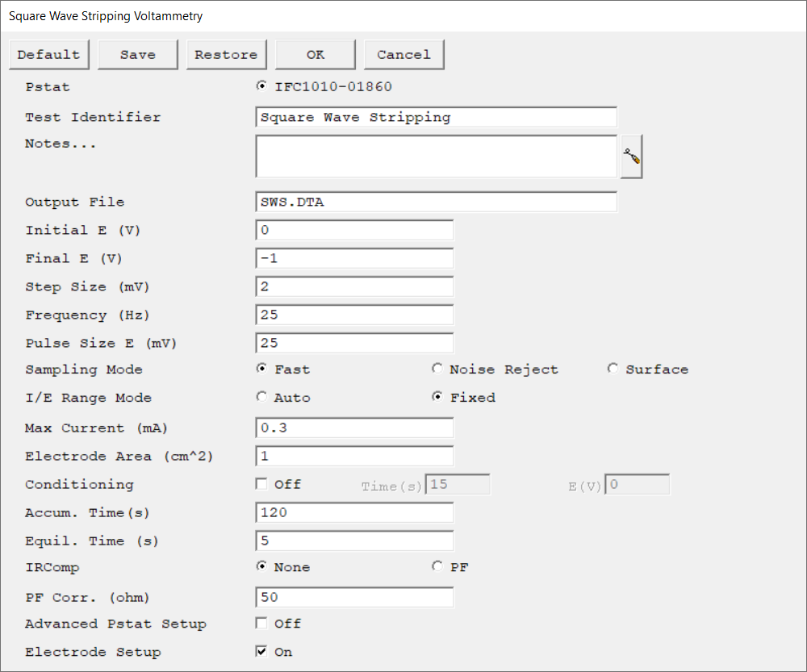807x672 pixels.
Task: Set I/E Range Mode to Auto
Action: [261, 397]
